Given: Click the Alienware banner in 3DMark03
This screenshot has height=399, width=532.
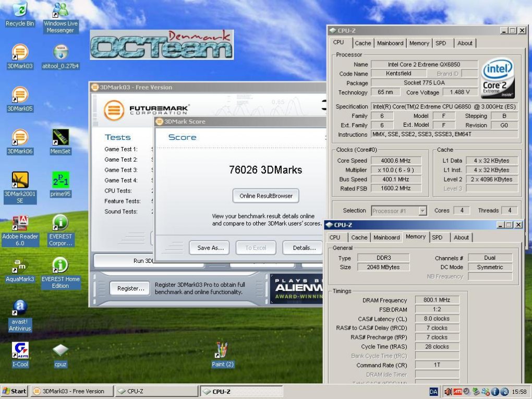Looking at the screenshot, I should point(297,289).
